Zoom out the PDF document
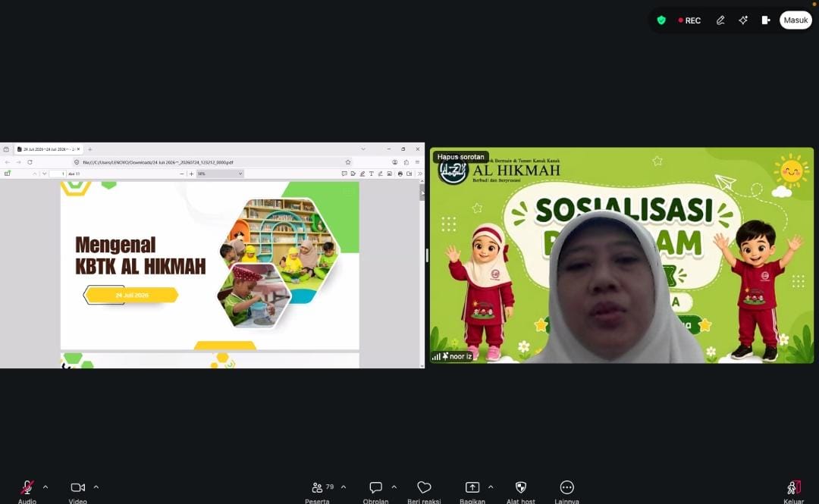Screen dimensions: 819x504 click(181, 174)
